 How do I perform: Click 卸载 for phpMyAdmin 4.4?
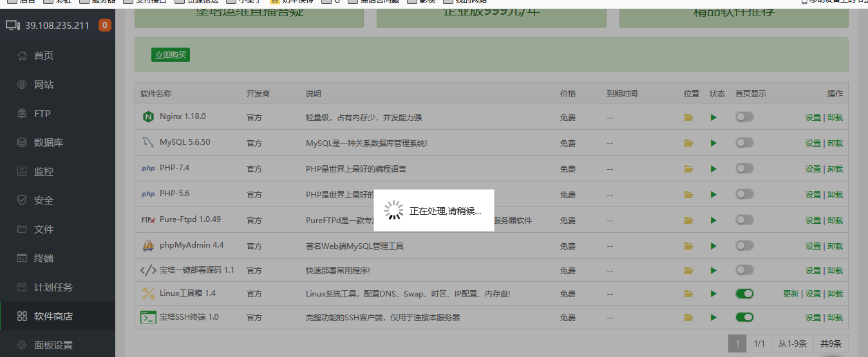click(x=835, y=246)
